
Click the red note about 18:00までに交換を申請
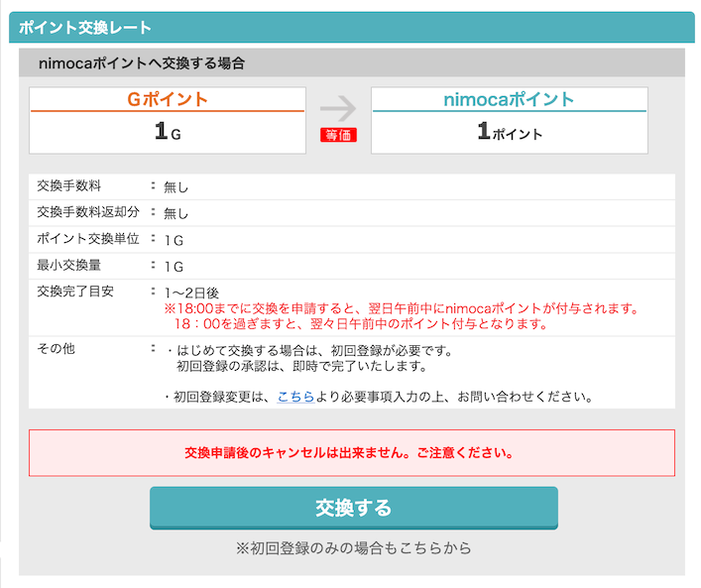(402, 308)
